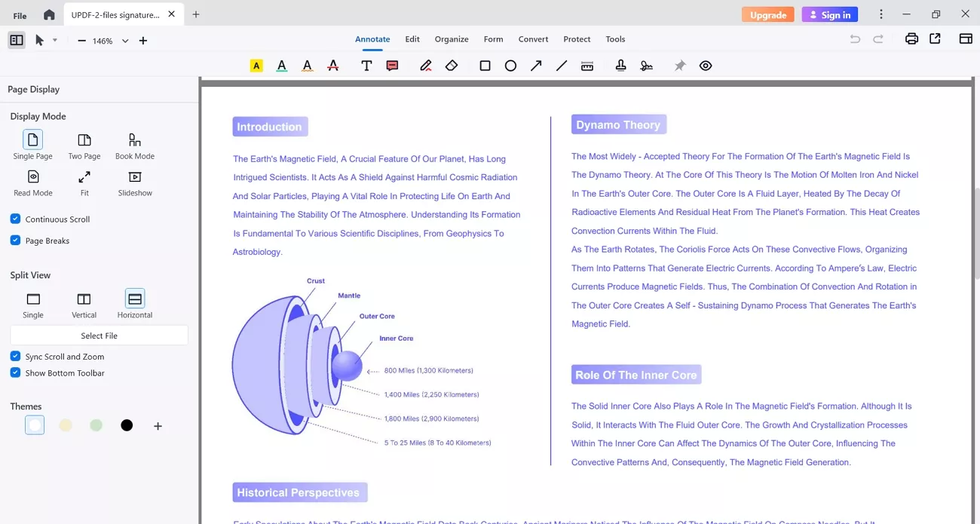Close the UPDF-2-files signature document tab
980x524 pixels.
[170, 13]
